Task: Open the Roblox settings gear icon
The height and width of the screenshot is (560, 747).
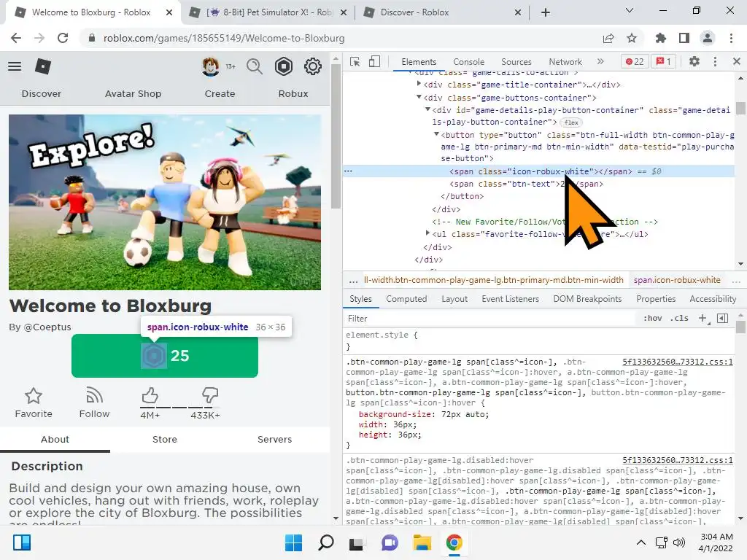Action: click(312, 66)
